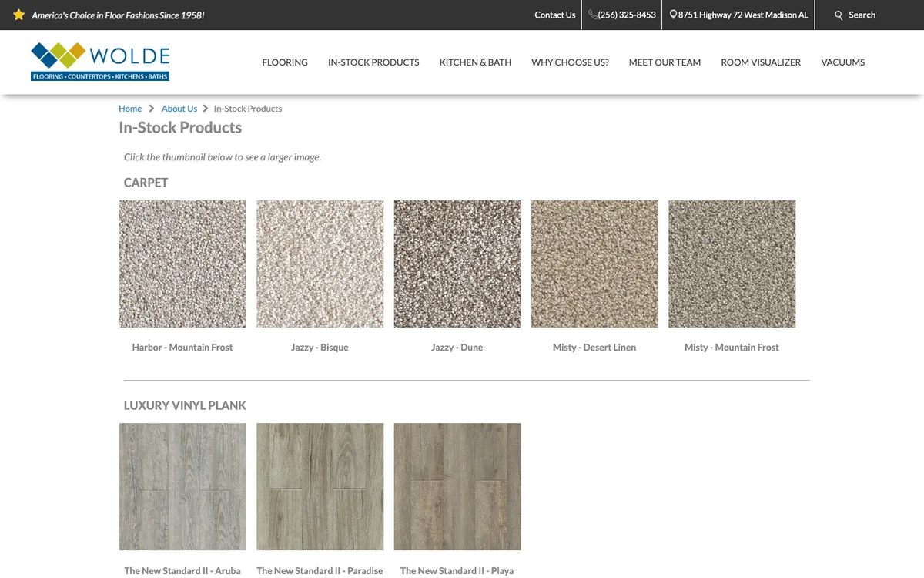Open Why Choose Us? menu
Viewport: 924px width, 578px height.
[570, 62]
